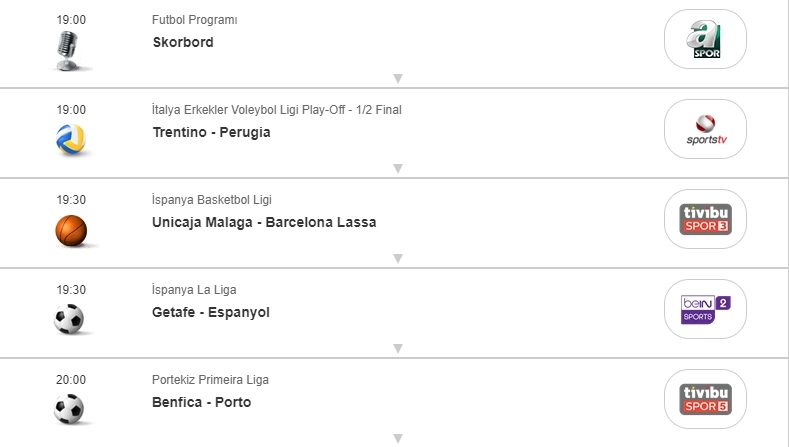This screenshot has width=789, height=447.
Task: Expand the Trentino - Perugia details arrow
Action: click(x=397, y=169)
